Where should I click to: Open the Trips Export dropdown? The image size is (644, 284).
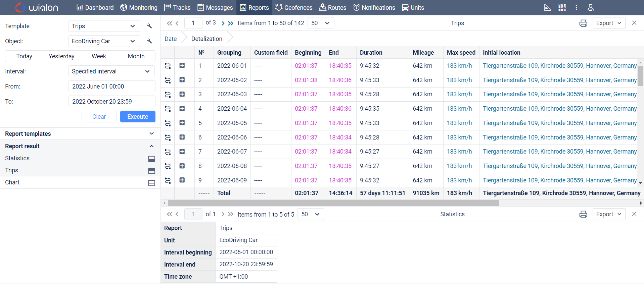pos(608,23)
